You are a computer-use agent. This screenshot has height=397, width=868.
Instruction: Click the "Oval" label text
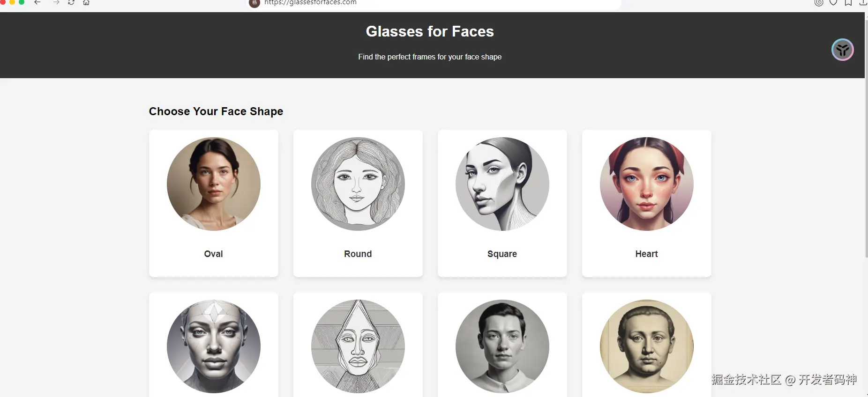214,254
